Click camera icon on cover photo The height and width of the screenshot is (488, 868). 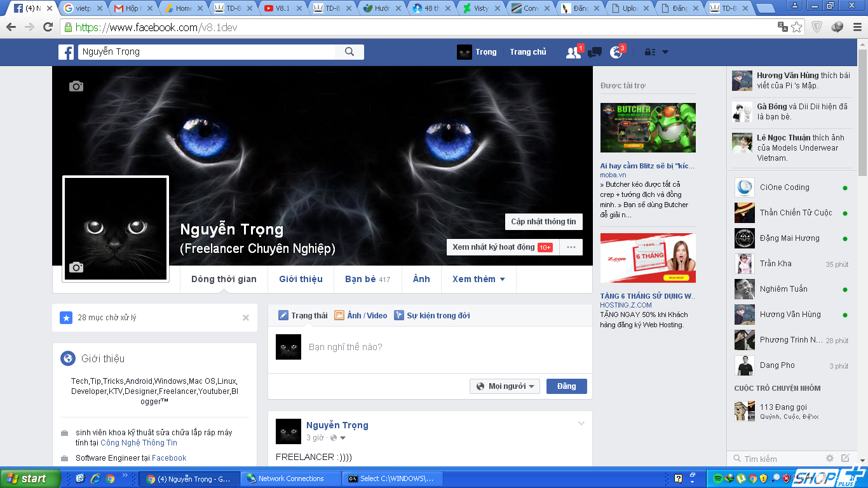pos(76,86)
